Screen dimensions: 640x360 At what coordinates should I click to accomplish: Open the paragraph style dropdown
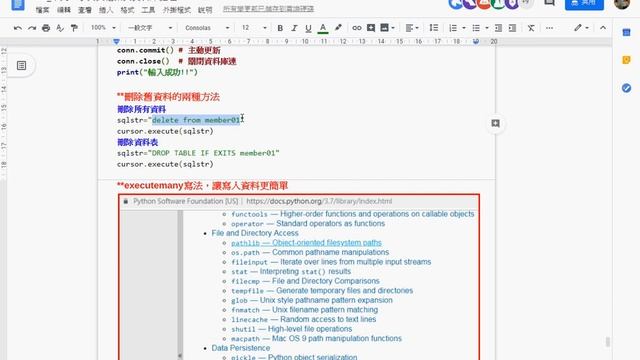[x=150, y=28]
